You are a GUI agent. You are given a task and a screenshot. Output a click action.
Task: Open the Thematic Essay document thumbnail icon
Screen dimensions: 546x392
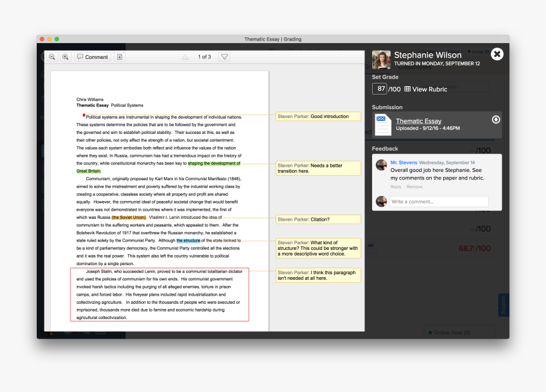382,124
